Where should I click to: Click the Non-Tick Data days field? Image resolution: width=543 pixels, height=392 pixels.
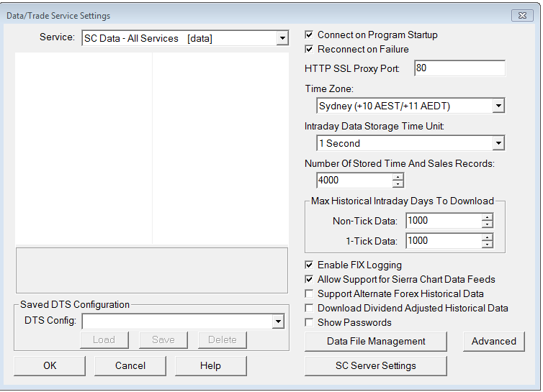[x=444, y=221]
